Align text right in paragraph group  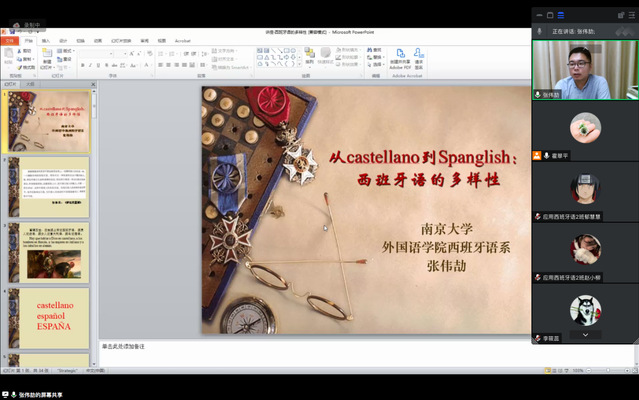point(176,65)
